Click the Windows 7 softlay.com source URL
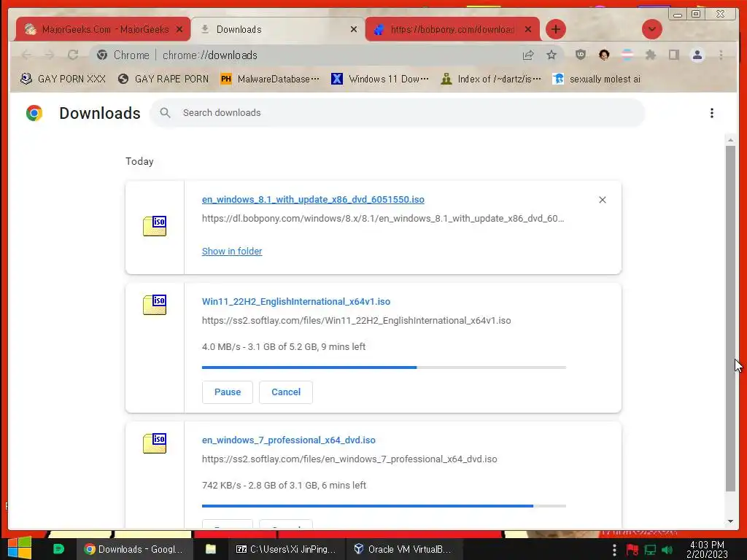Image resolution: width=747 pixels, height=560 pixels. 349,459
